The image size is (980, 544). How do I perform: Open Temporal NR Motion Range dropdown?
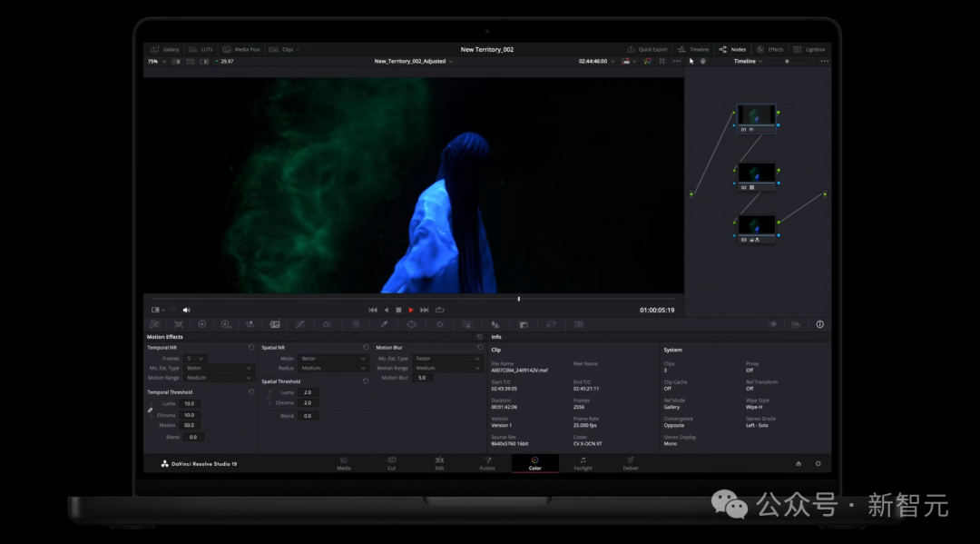[x=218, y=378]
